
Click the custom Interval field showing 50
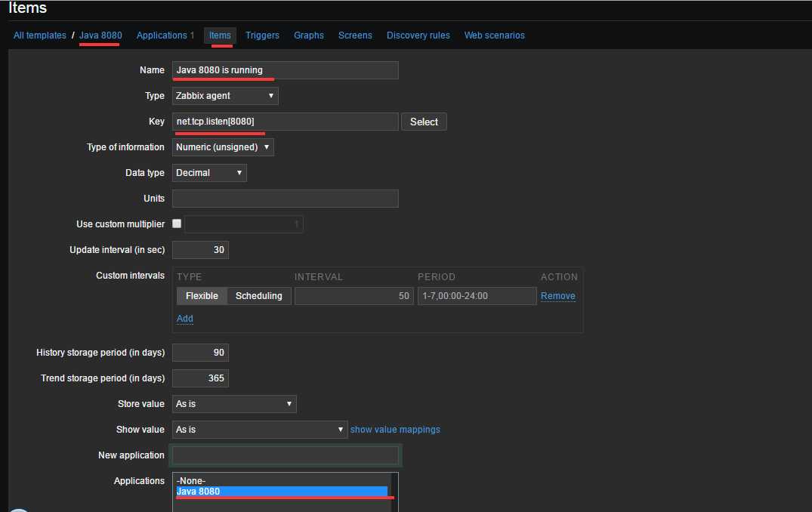(354, 295)
